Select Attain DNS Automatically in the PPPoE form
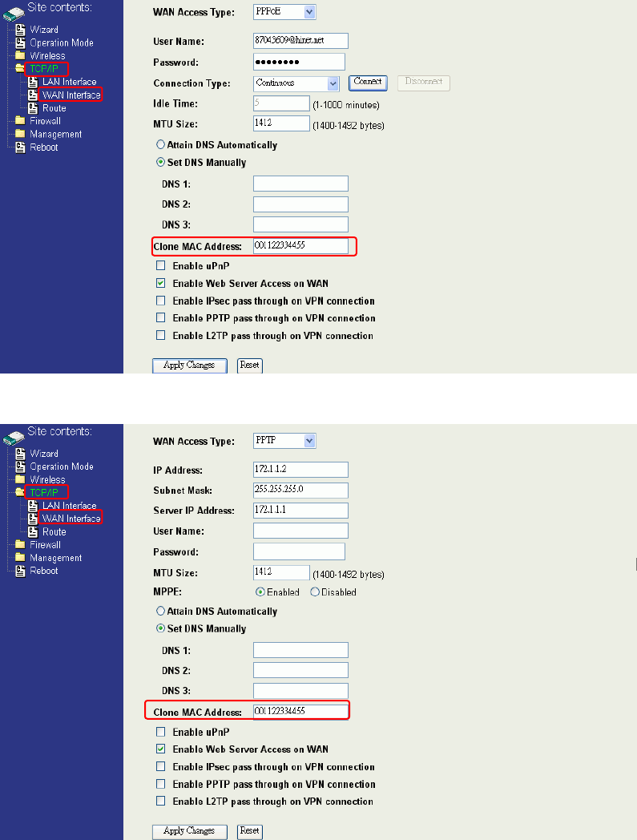 (x=160, y=144)
